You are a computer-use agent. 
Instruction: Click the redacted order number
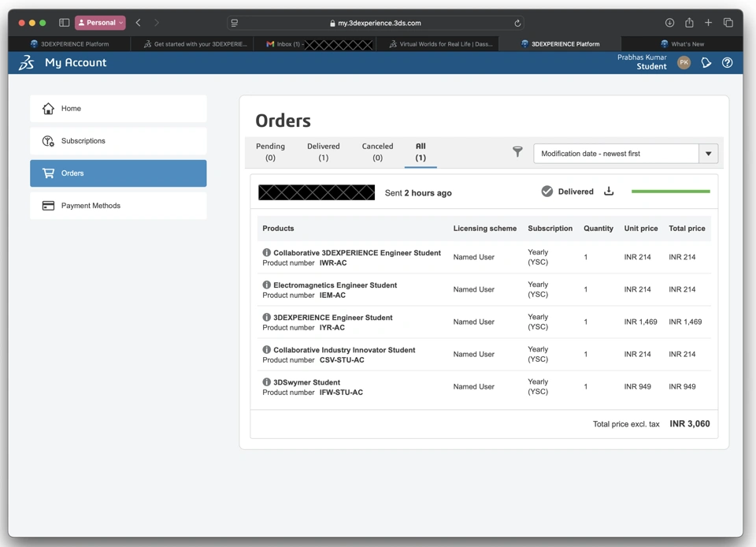(317, 192)
